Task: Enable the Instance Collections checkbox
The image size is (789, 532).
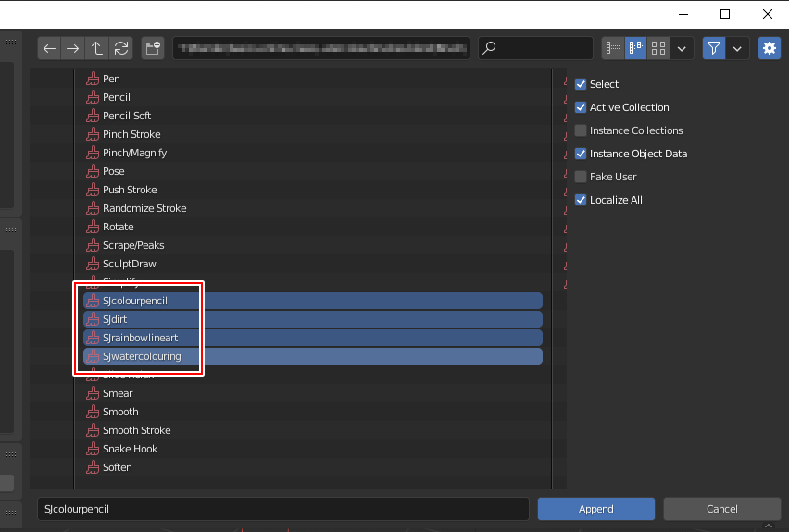Action: (x=581, y=130)
